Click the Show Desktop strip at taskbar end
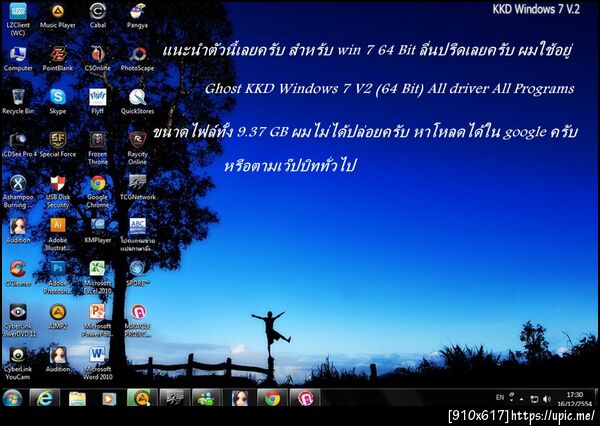The height and width of the screenshot is (426, 600). coord(597,399)
